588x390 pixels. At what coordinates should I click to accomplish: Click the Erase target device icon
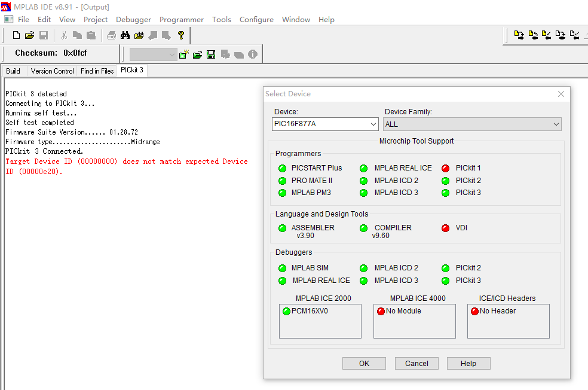[561, 35]
